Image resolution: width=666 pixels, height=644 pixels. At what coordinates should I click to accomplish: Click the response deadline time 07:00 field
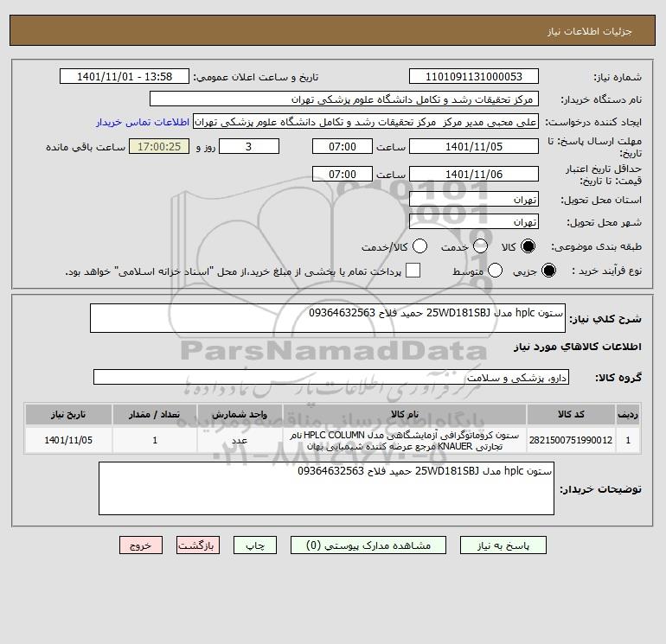343,147
